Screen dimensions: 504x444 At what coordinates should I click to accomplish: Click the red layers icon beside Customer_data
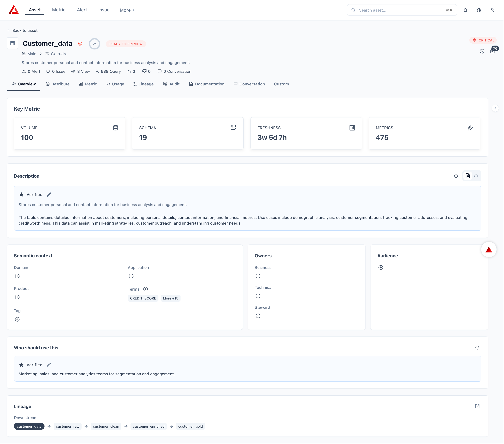point(80,44)
